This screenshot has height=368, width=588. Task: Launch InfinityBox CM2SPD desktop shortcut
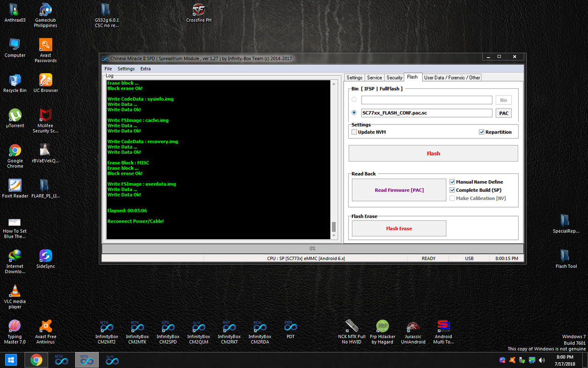[168, 332]
